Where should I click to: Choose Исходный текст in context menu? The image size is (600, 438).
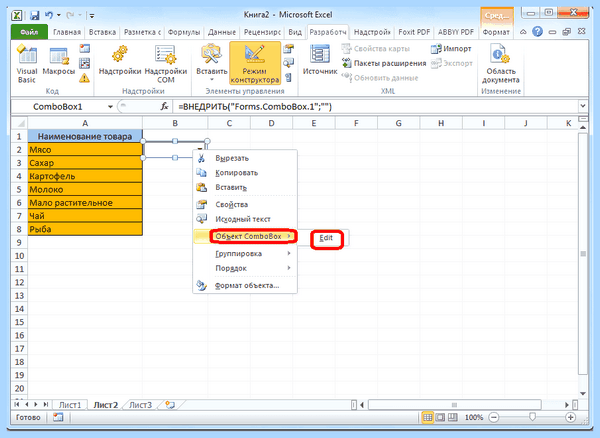point(245,219)
